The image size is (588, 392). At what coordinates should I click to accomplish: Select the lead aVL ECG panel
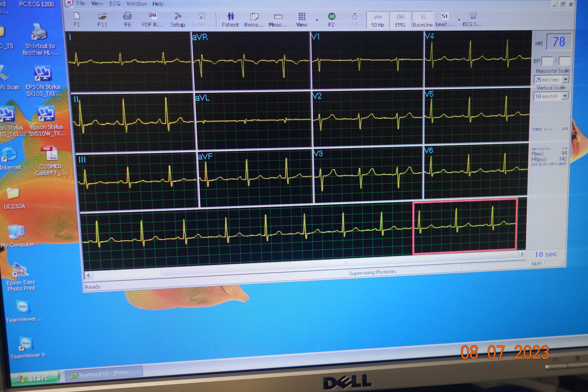tap(253, 121)
